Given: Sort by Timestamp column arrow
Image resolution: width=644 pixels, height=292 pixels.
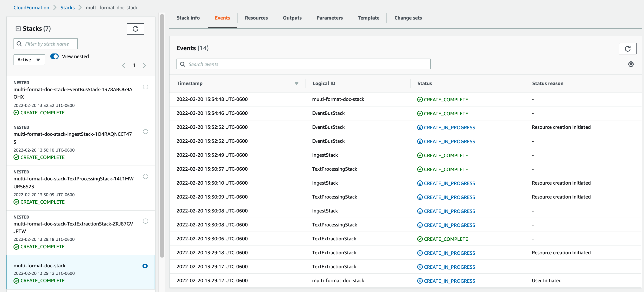Looking at the screenshot, I should [x=296, y=84].
